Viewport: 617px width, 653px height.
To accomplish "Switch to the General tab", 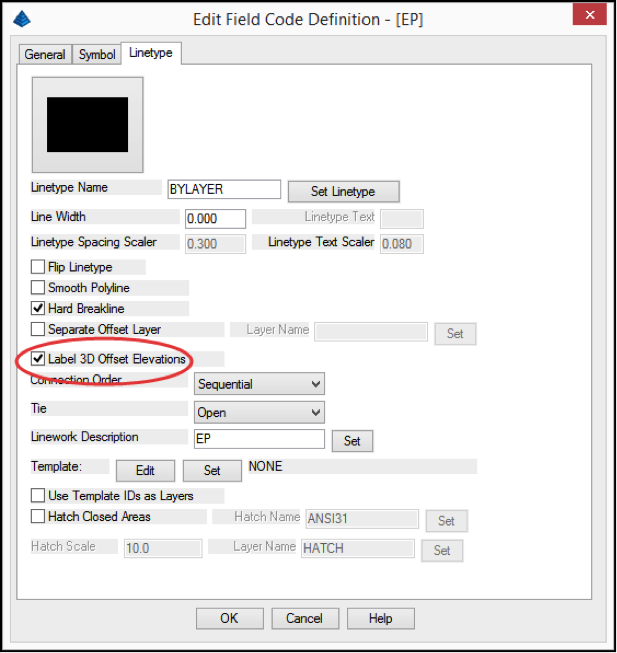I will point(45,55).
